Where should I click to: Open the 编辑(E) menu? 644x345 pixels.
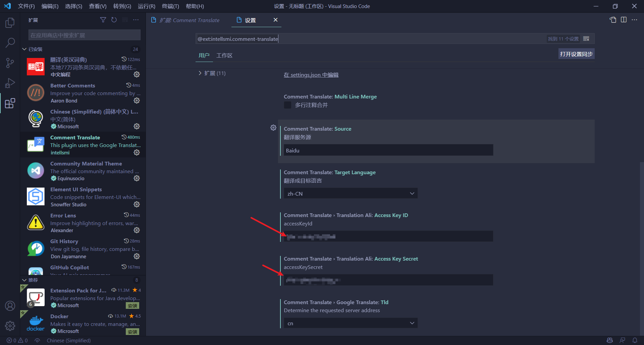50,6
